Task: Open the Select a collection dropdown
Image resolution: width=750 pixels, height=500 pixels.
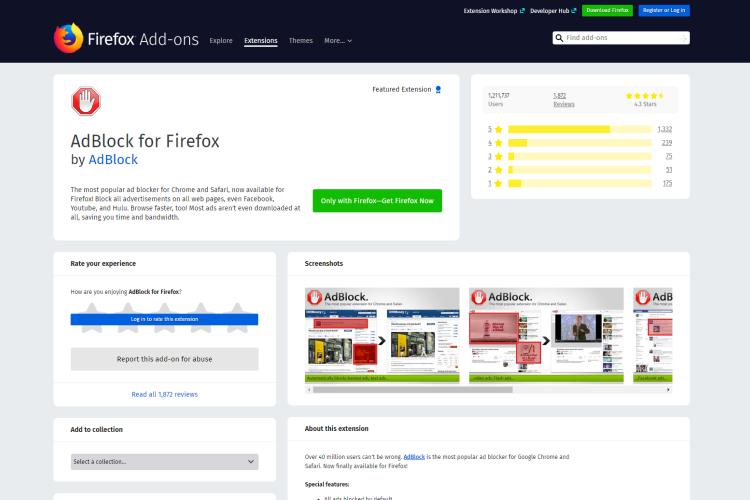Action: click(x=165, y=462)
